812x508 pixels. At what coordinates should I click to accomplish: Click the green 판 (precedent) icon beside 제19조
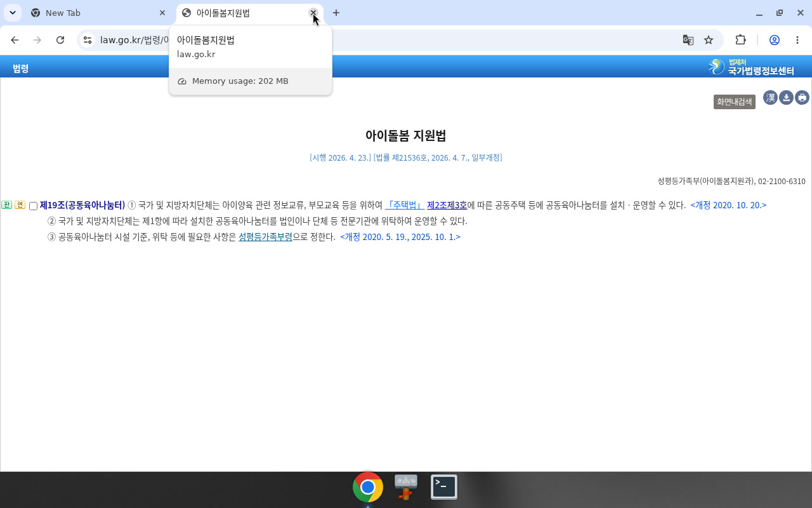click(7, 205)
